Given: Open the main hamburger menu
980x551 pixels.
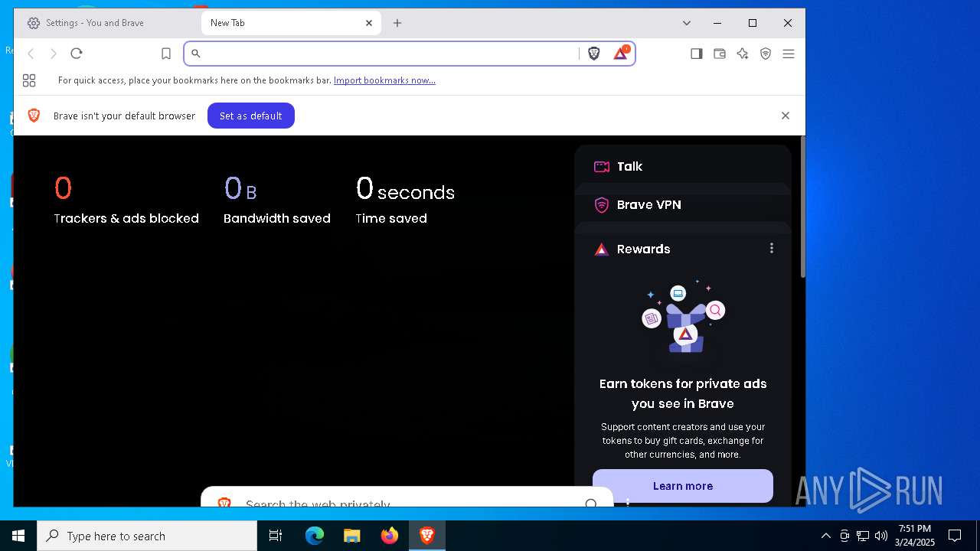Looking at the screenshot, I should (x=788, y=54).
